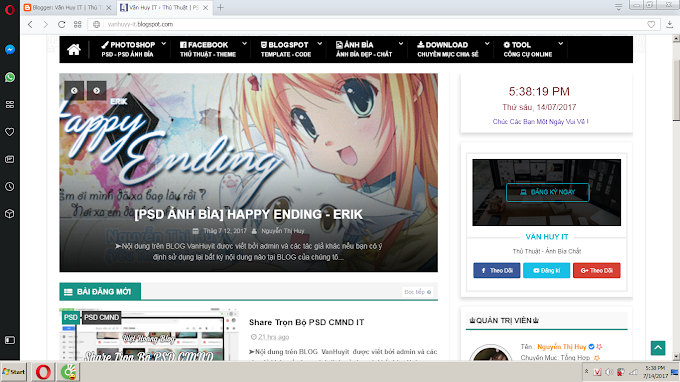Image resolution: width=680 pixels, height=382 pixels.
Task: Open history clock in the sidebar
Action: click(10, 186)
